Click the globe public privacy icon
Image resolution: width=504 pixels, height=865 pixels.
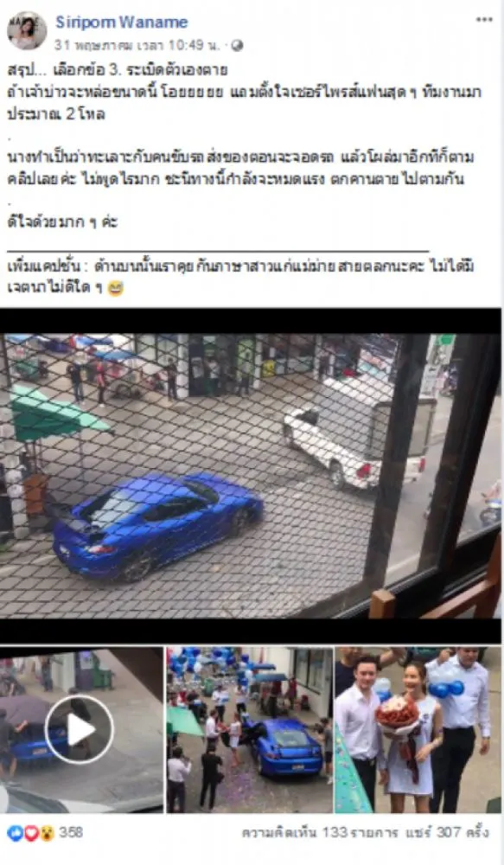tap(238, 46)
